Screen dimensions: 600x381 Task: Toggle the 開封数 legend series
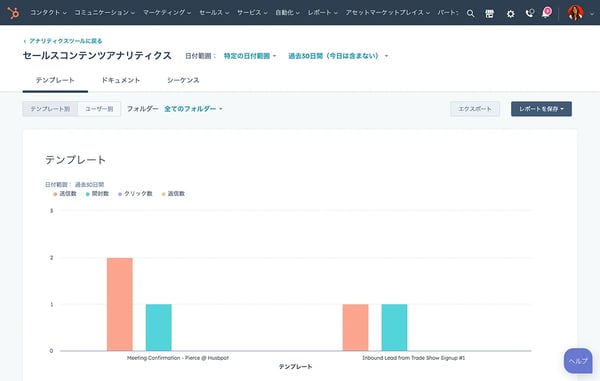(x=97, y=194)
